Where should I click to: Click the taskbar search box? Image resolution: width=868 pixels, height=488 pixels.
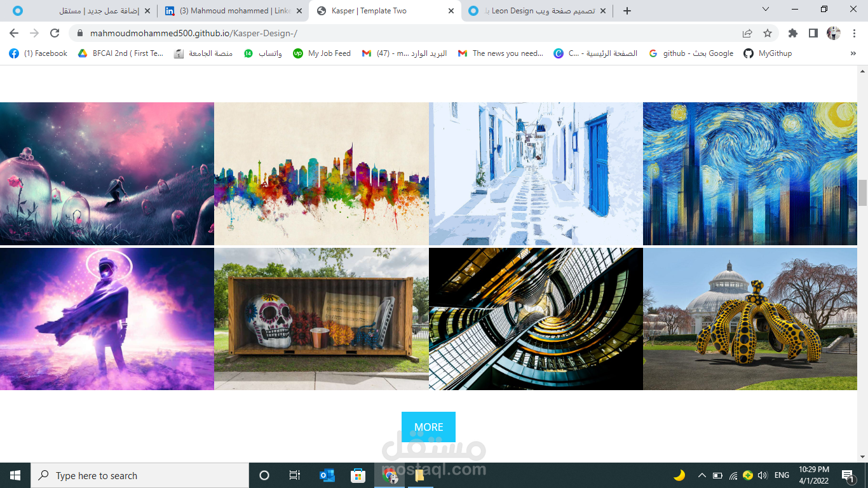(140, 475)
